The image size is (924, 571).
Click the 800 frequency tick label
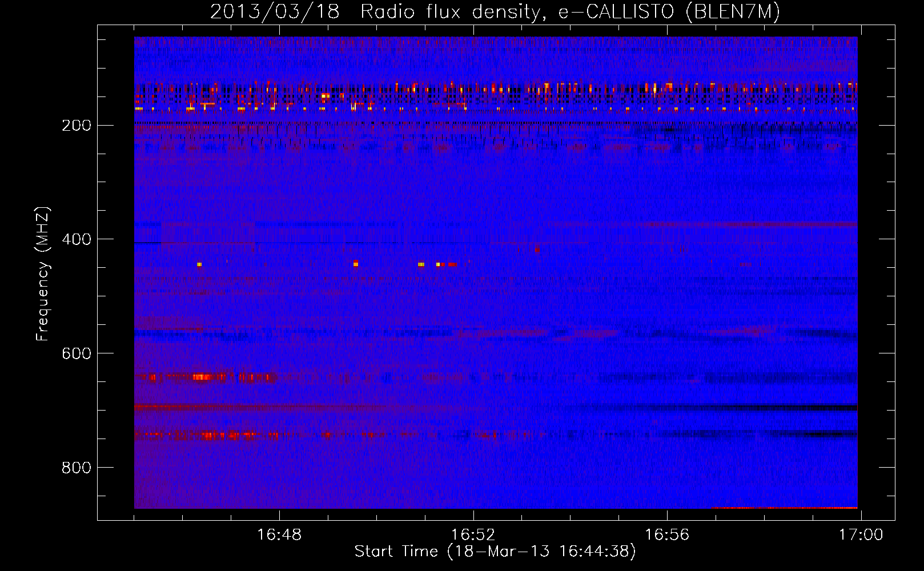point(77,468)
